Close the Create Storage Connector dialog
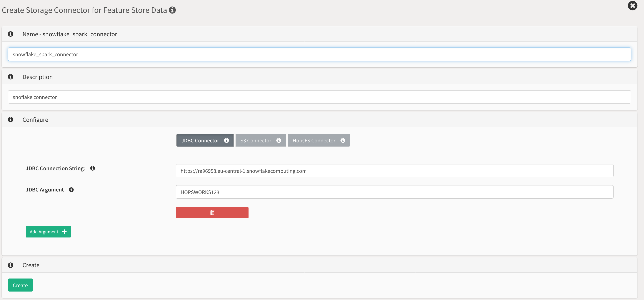This screenshot has height=300, width=644. (632, 5)
